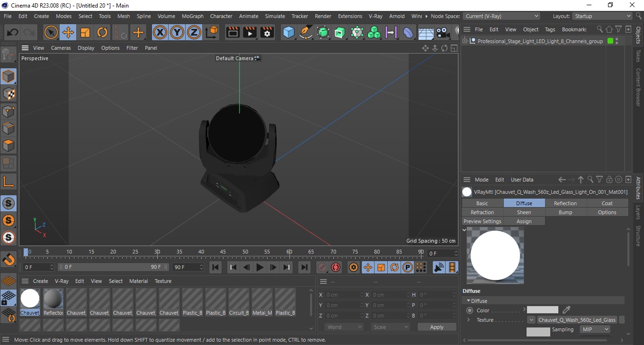This screenshot has height=345, width=644.
Task: Click the Floor grid object icon
Action: (x=426, y=32)
